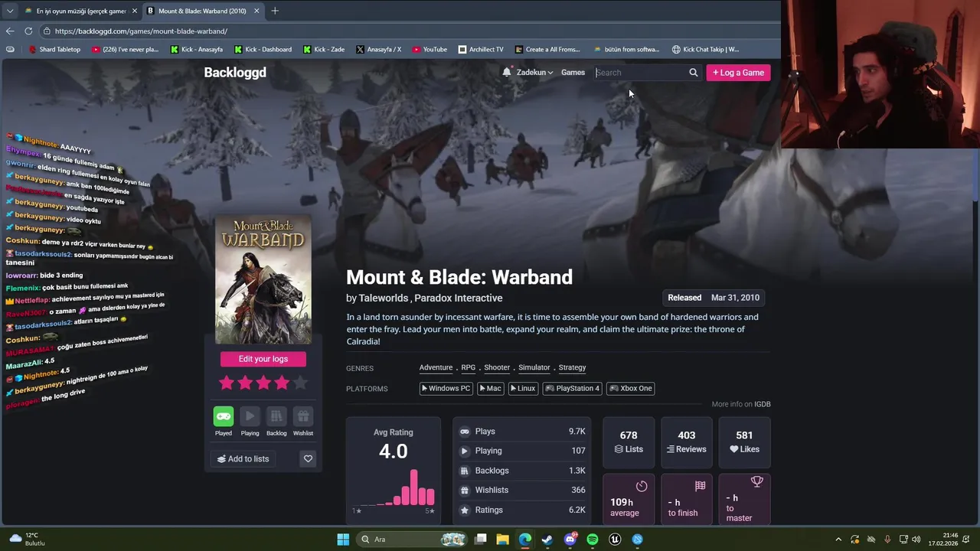This screenshot has height=551, width=980.
Task: Select the Adventure genre
Action: (436, 367)
